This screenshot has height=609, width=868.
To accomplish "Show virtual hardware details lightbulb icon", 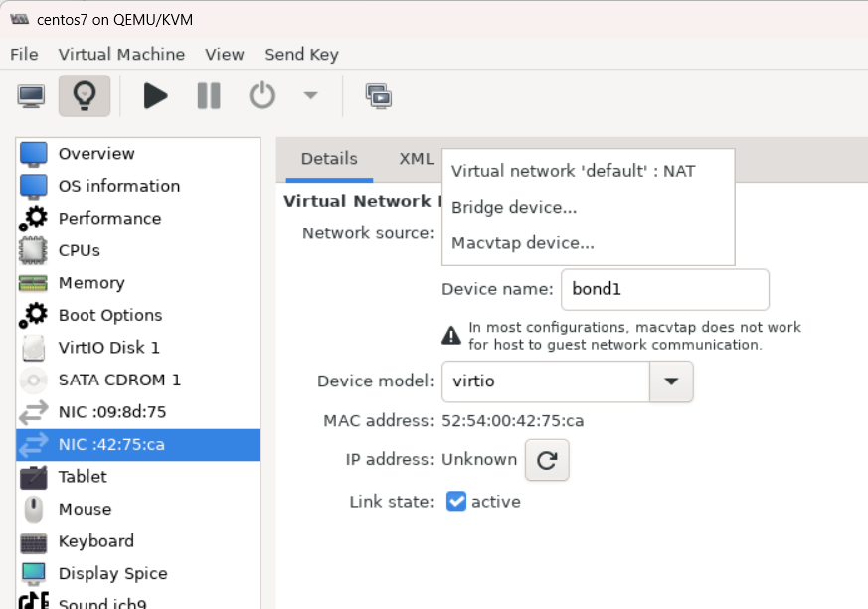I will pos(85,96).
